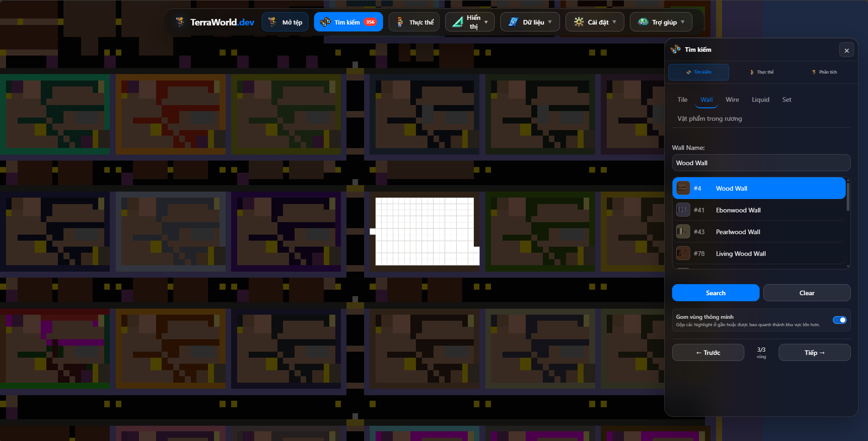868x441 pixels.
Task: Select the Wall search category
Action: coord(706,99)
